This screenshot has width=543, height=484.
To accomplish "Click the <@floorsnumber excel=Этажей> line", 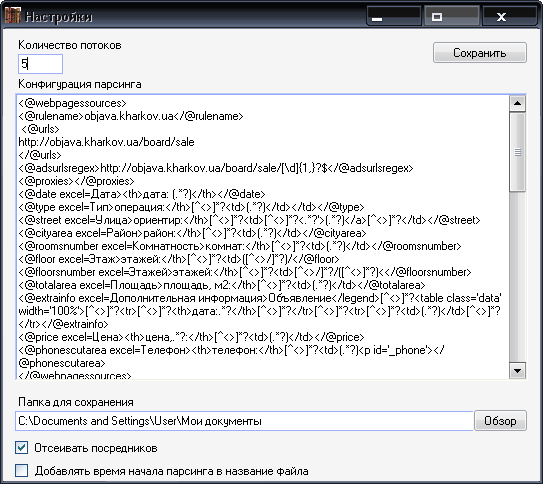I will coord(245,272).
